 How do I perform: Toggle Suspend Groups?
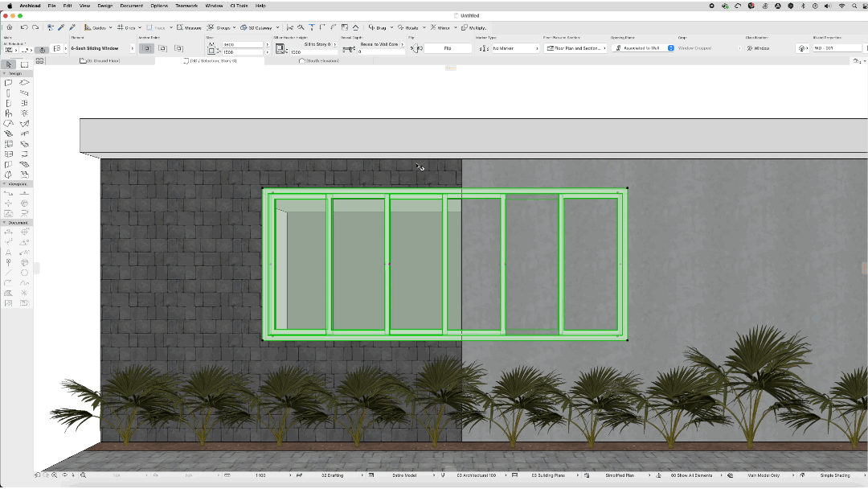219,27
